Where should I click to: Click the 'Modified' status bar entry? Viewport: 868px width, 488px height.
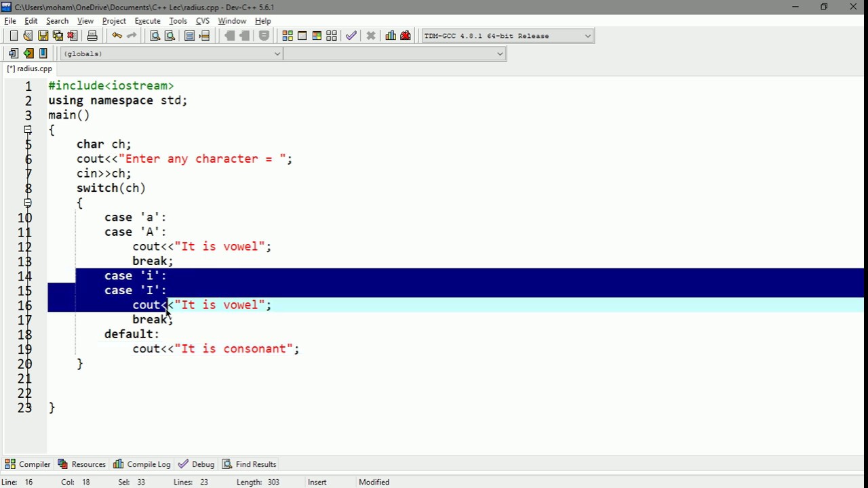[x=374, y=482]
